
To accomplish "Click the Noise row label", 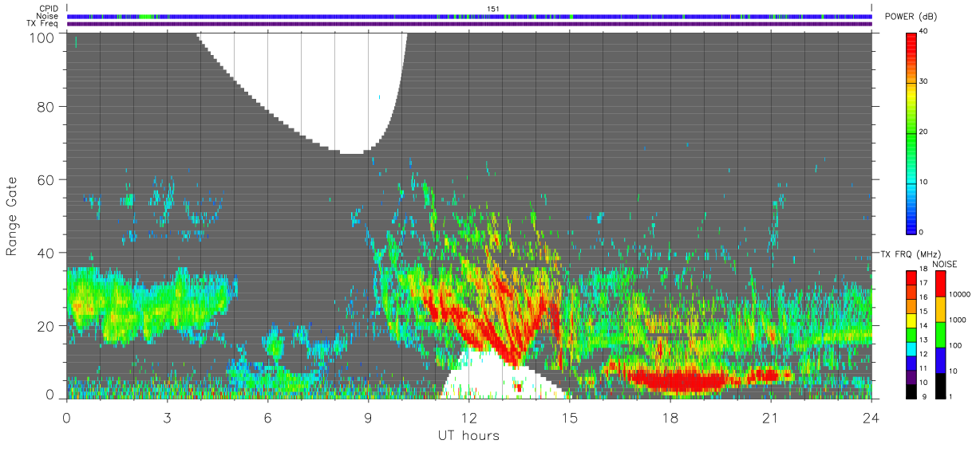I will pos(48,16).
